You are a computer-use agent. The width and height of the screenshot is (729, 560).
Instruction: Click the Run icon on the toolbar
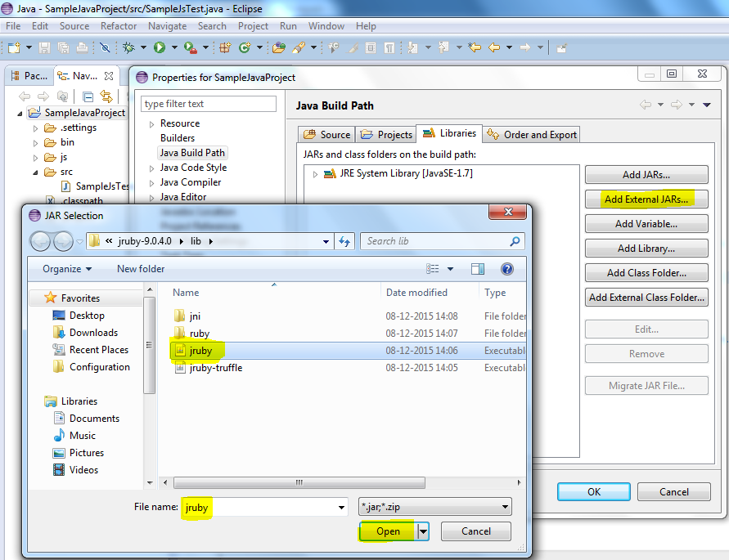[x=158, y=47]
